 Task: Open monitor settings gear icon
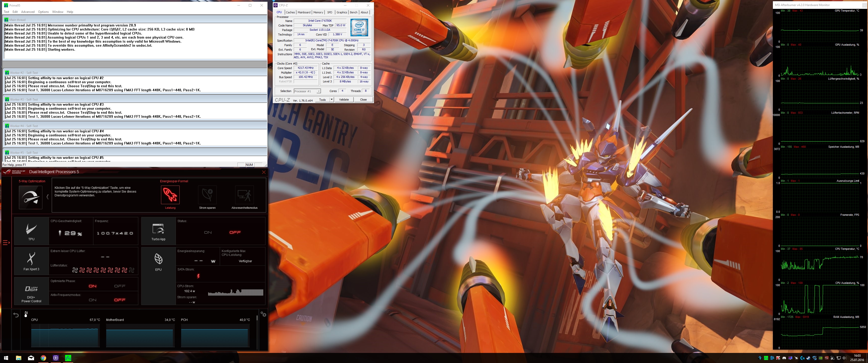(263, 314)
